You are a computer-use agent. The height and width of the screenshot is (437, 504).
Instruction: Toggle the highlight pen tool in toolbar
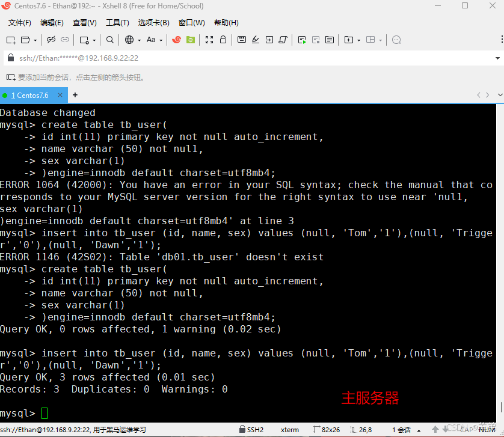pos(256,40)
